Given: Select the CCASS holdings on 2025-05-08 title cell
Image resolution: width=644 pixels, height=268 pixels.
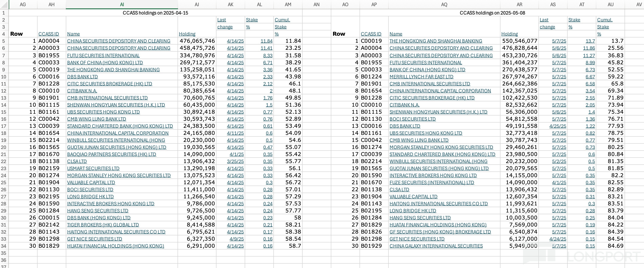Looking at the screenshot, I should (492, 13).
